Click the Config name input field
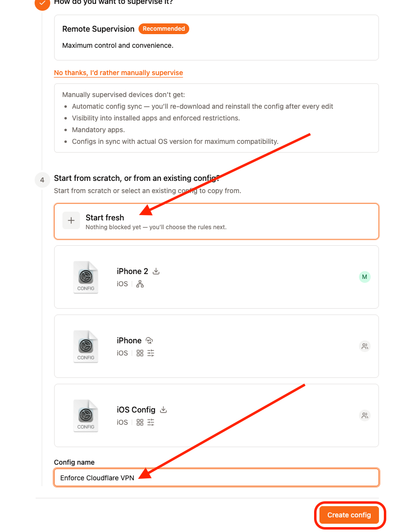Viewport: 397px width, 532px height. tap(217, 478)
